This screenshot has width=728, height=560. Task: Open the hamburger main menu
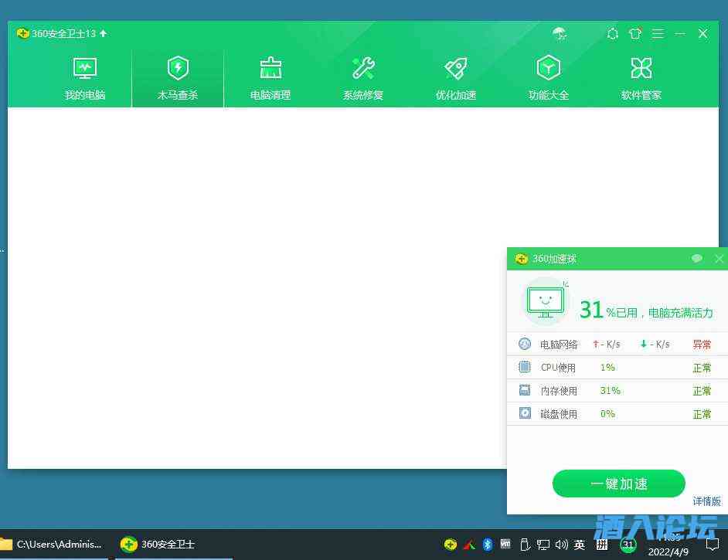pos(658,33)
